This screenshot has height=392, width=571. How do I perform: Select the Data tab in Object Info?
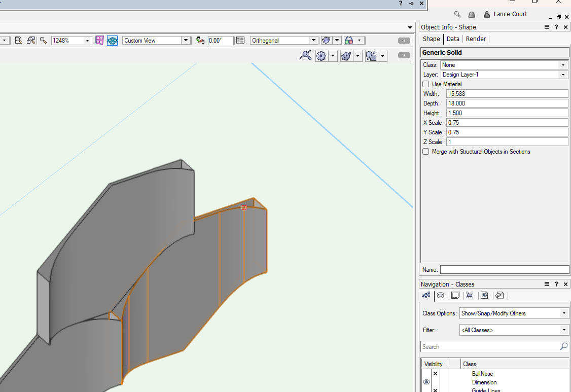[x=453, y=39]
